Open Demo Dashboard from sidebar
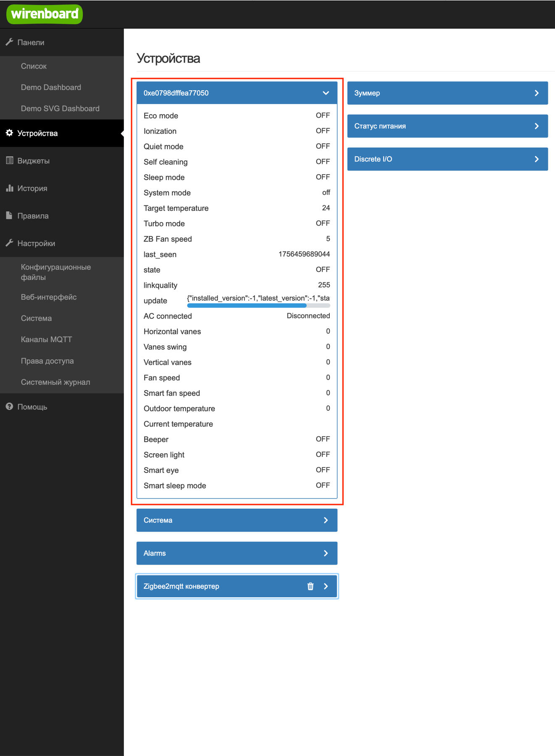Image resolution: width=555 pixels, height=756 pixels. point(51,87)
